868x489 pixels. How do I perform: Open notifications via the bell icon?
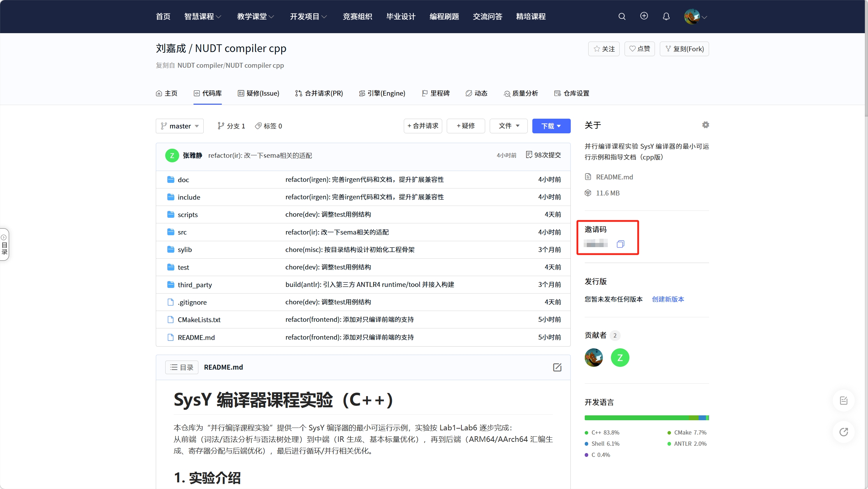(666, 16)
